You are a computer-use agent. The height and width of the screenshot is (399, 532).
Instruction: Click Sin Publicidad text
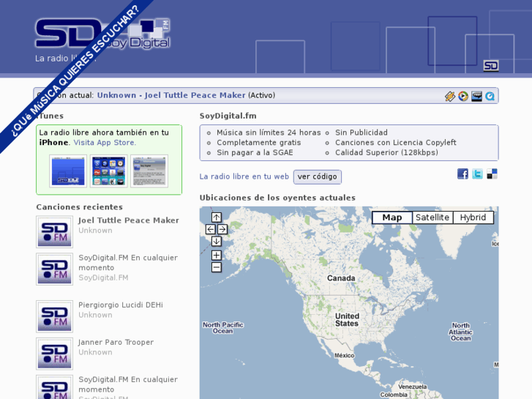pyautogui.click(x=361, y=133)
